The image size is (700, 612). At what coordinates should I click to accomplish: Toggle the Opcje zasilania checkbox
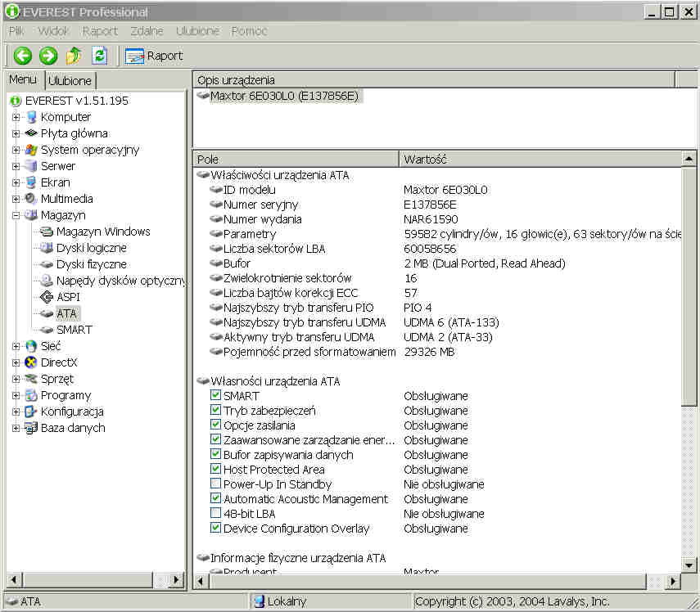pyautogui.click(x=215, y=424)
